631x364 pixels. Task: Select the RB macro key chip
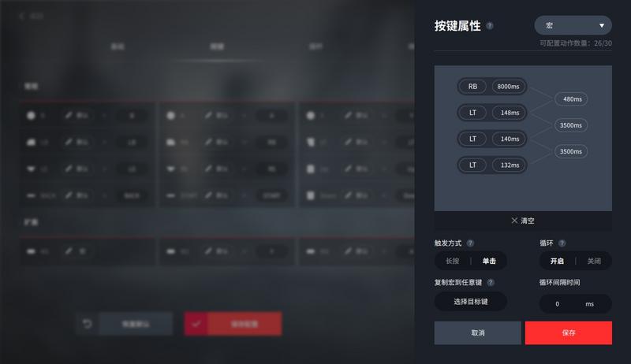click(x=472, y=87)
